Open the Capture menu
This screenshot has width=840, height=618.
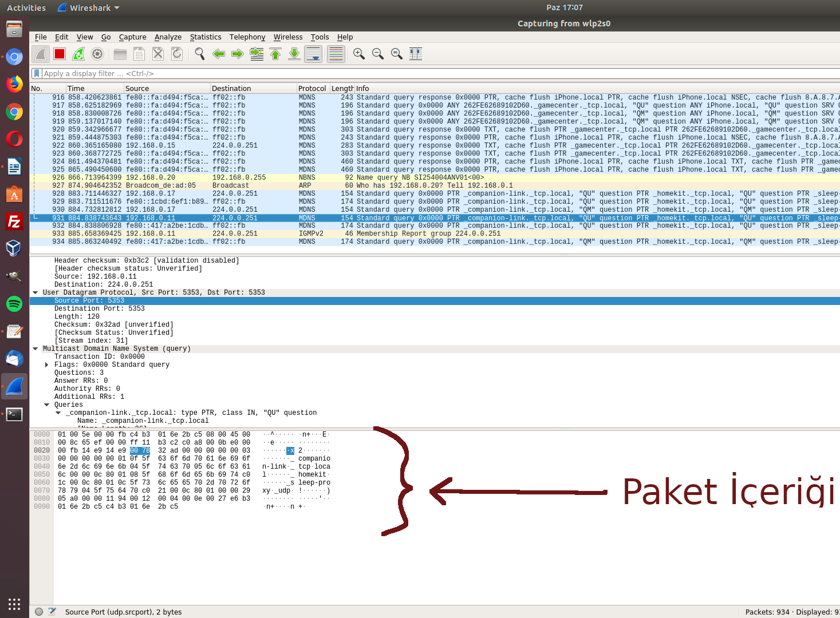point(133,37)
